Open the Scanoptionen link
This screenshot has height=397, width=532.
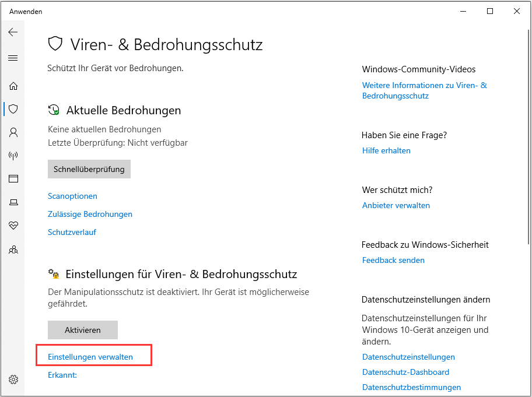click(72, 196)
